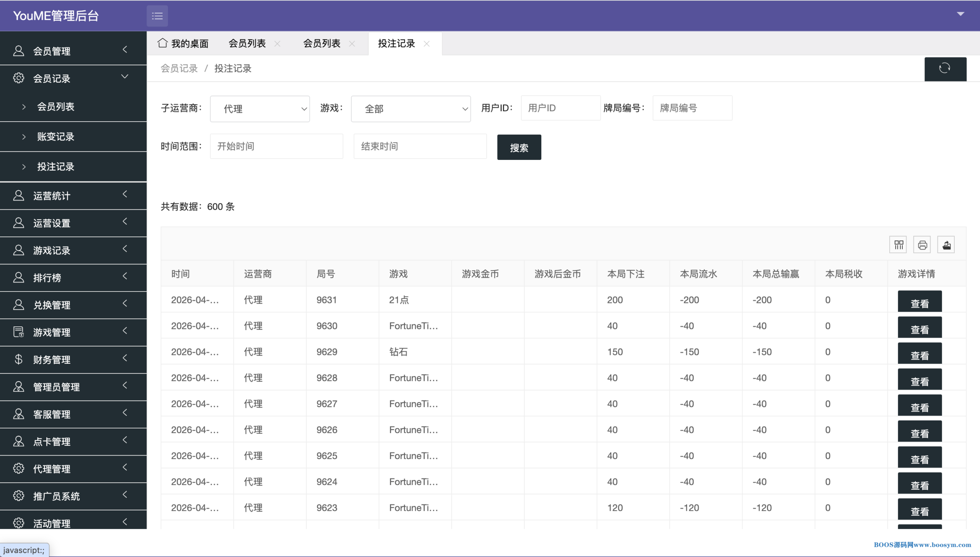Open the column filter grid icon
Image resolution: width=980 pixels, height=557 pixels.
point(898,245)
